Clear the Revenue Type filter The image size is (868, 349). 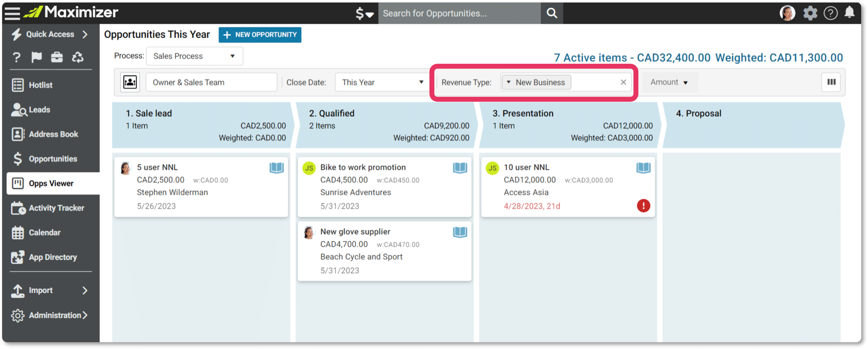click(623, 82)
